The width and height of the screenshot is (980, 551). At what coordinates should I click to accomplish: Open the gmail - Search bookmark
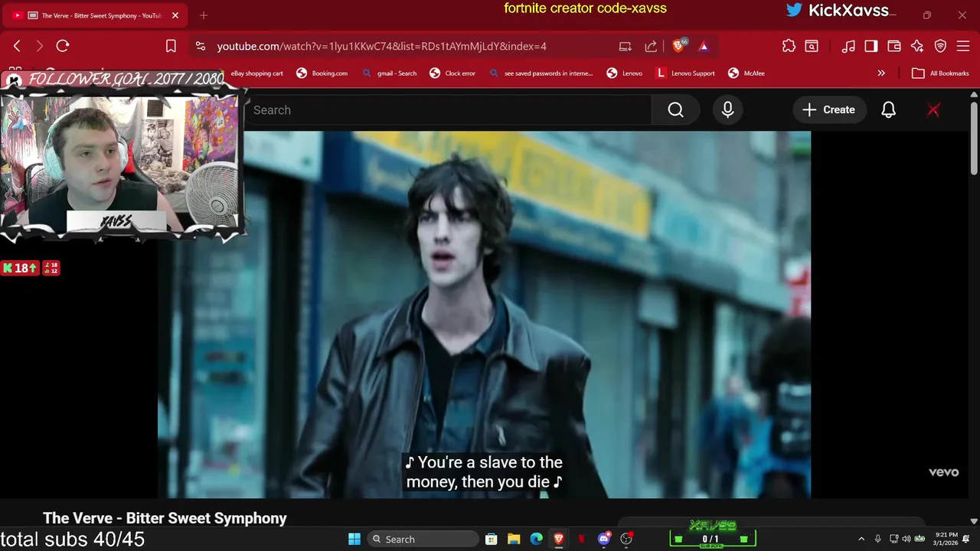click(x=389, y=73)
